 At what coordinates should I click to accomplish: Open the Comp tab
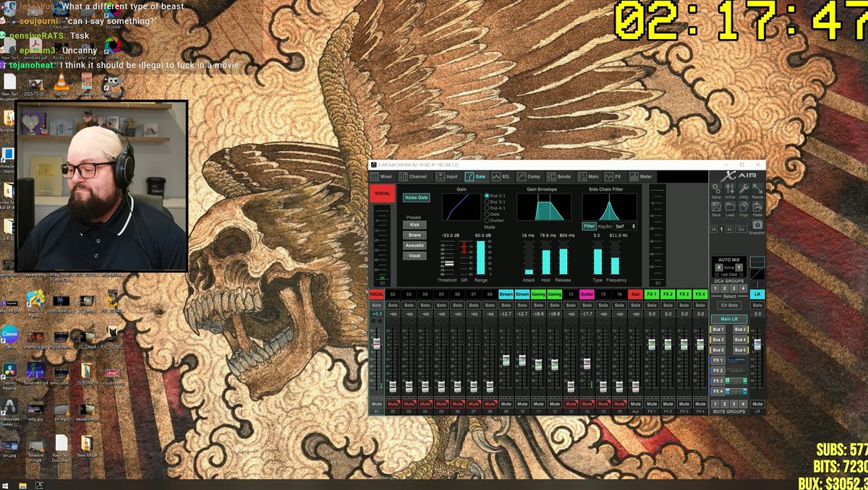pos(529,176)
